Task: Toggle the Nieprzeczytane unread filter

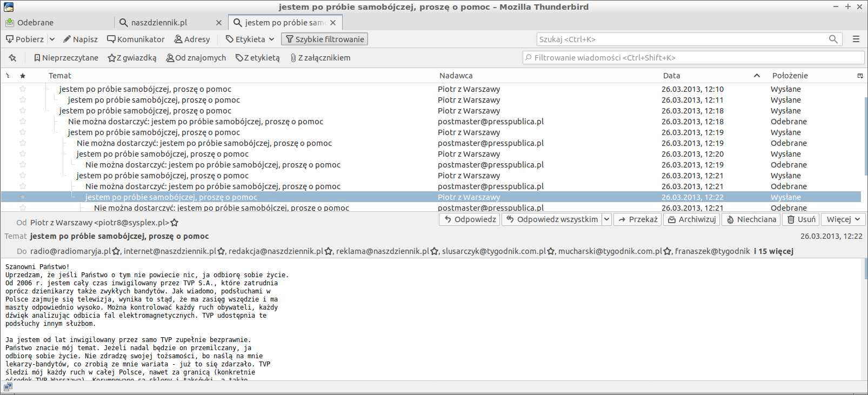Action: click(66, 58)
